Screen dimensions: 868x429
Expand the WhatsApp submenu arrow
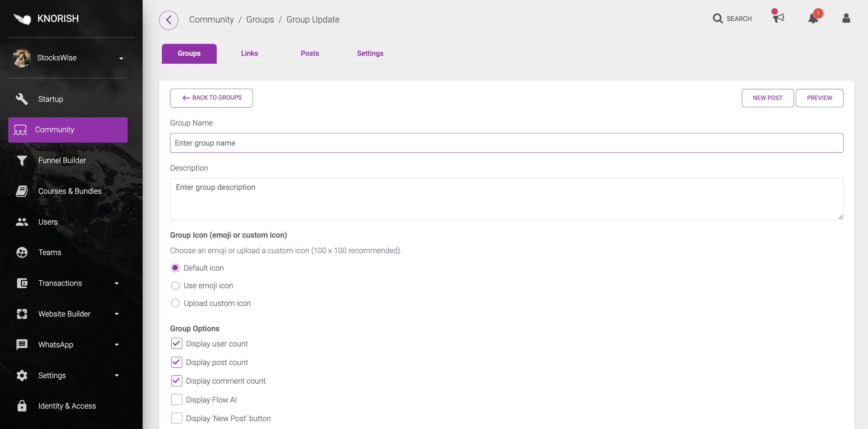(117, 345)
